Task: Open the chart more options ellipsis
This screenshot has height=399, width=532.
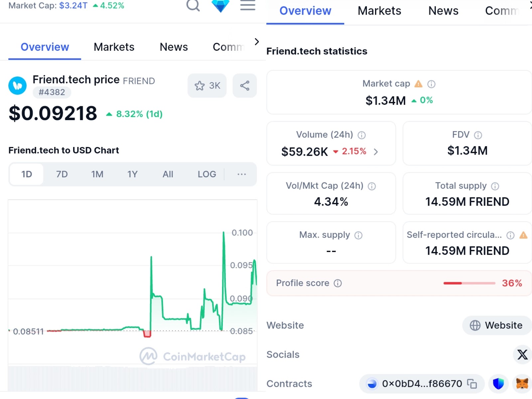Action: (242, 174)
